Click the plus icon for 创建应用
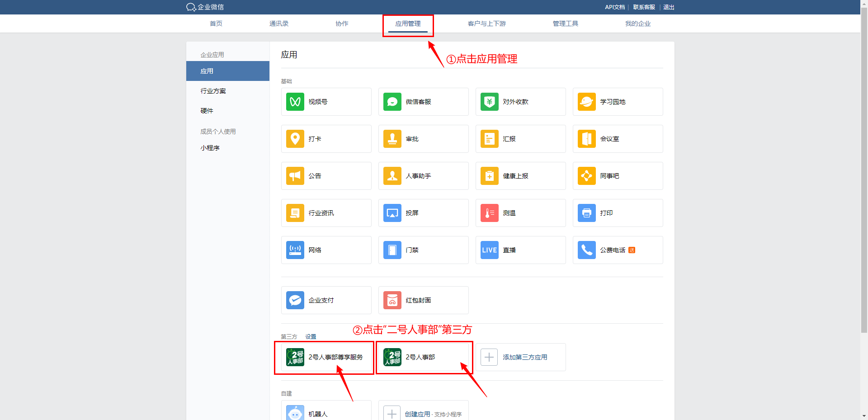The width and height of the screenshot is (868, 420). coord(392,413)
